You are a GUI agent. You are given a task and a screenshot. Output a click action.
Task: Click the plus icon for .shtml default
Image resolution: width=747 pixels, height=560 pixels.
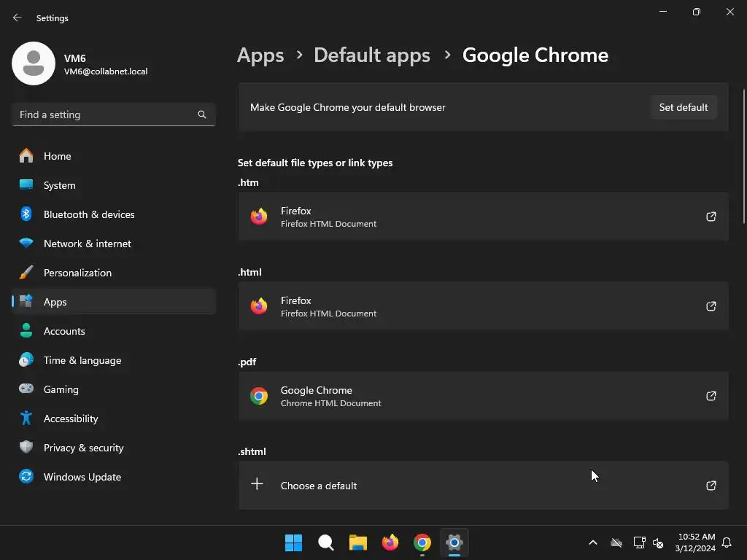[x=258, y=484]
